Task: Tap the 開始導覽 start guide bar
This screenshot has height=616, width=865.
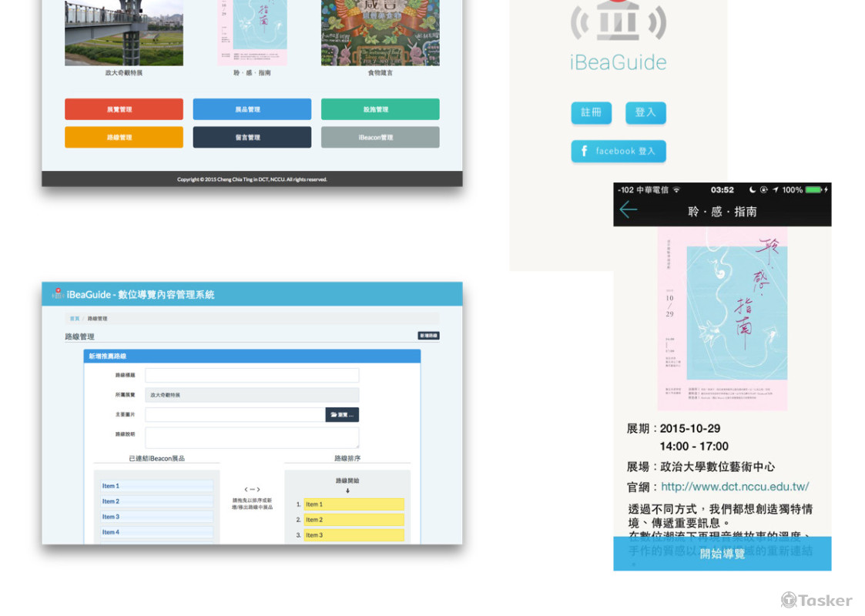Action: pyautogui.click(x=722, y=554)
